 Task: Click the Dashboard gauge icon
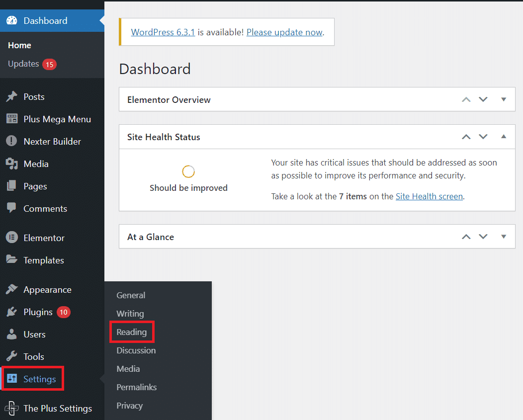(x=12, y=20)
